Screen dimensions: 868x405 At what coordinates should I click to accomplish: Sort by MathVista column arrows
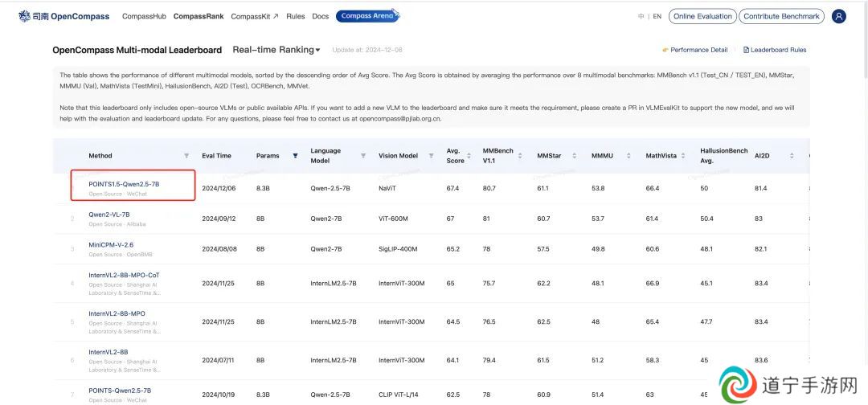(683, 156)
